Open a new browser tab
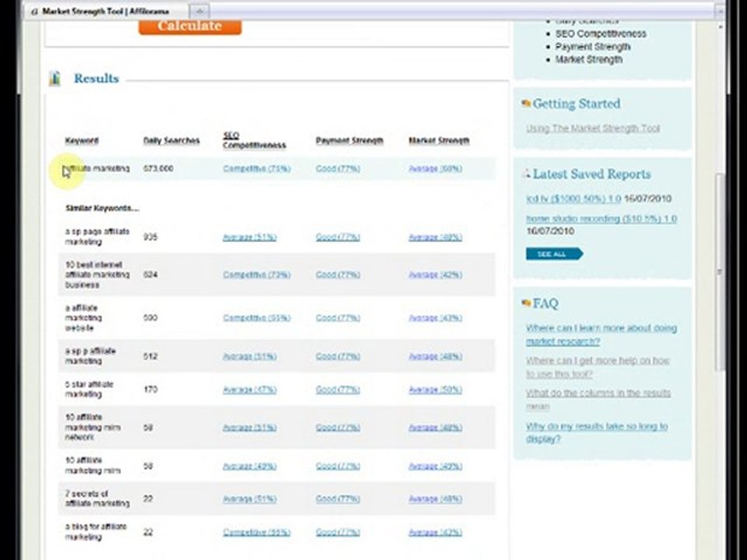 pos(200,11)
